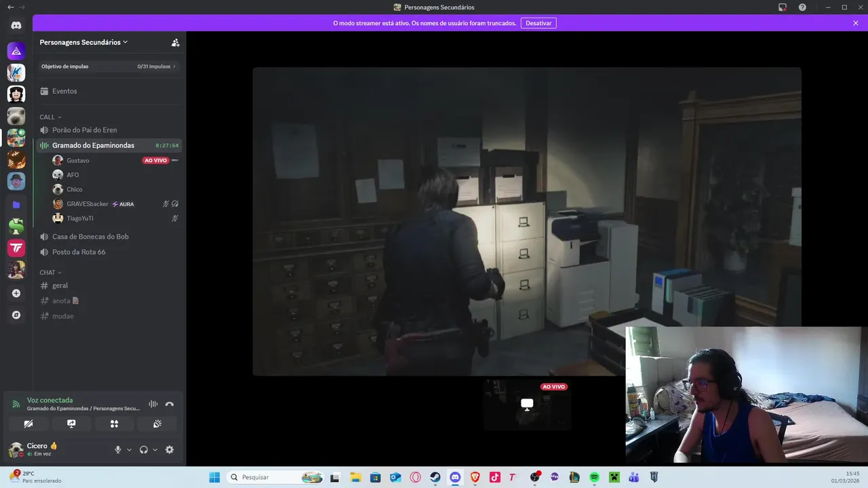Viewport: 868px width, 488px height.
Task: Open soundboard in voice panel
Action: point(157,424)
